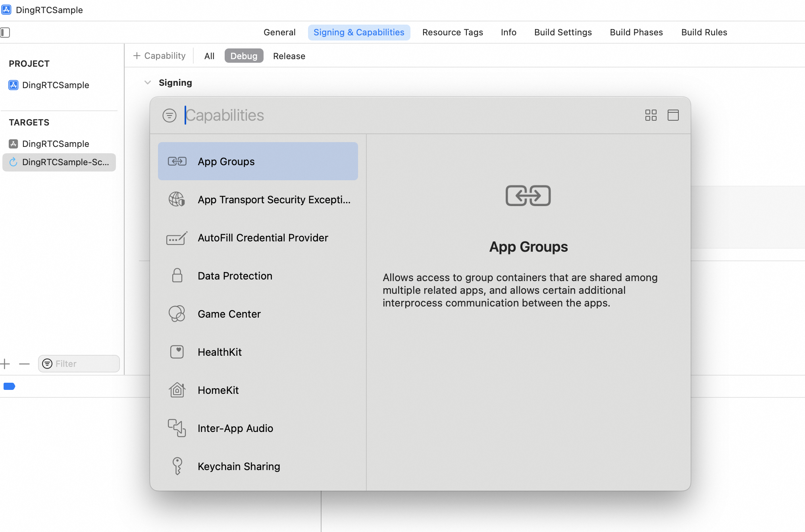Select HomeKit capability row
805x532 pixels.
tap(258, 390)
